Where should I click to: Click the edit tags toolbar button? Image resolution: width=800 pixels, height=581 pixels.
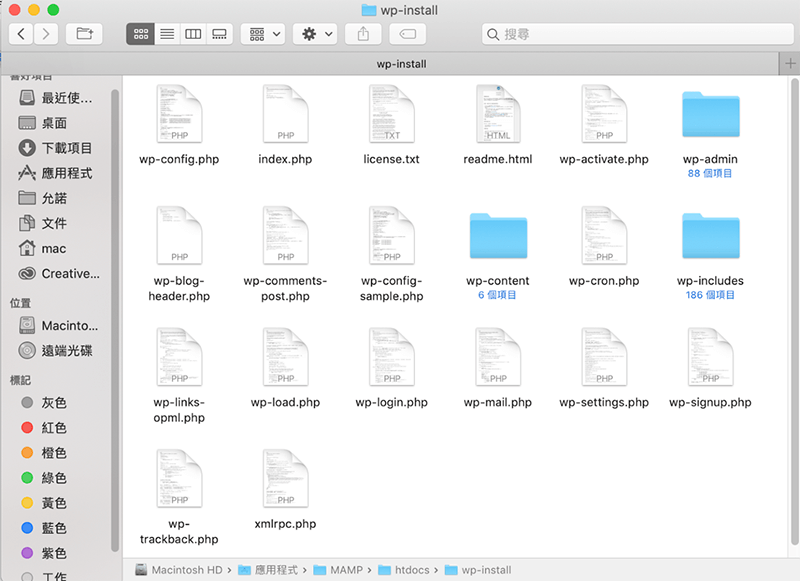[408, 34]
